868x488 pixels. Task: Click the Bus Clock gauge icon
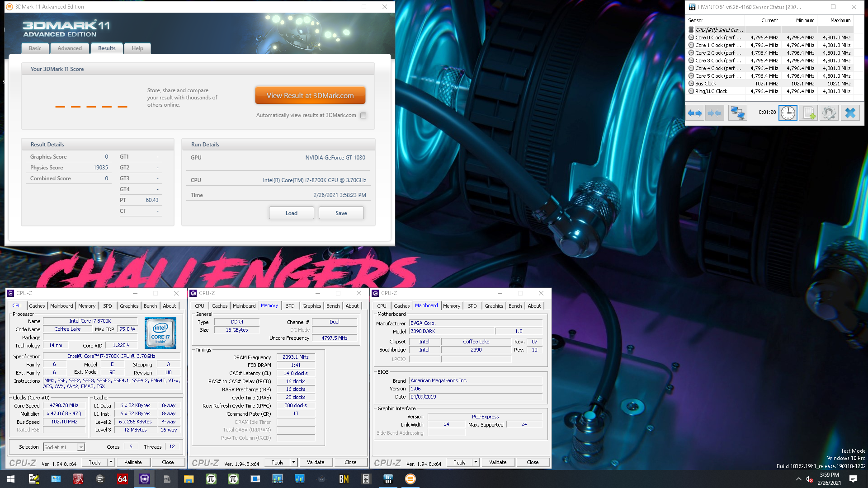[691, 84]
